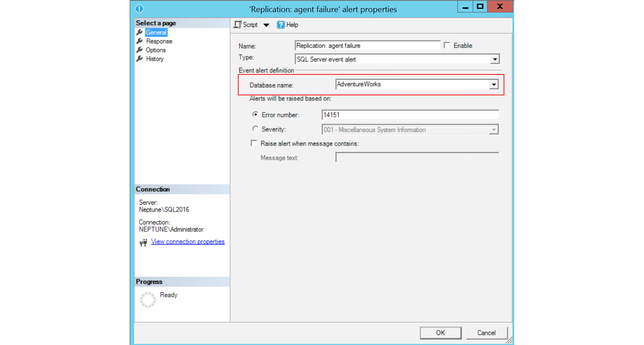Maximize the alert properties window

(480, 6)
